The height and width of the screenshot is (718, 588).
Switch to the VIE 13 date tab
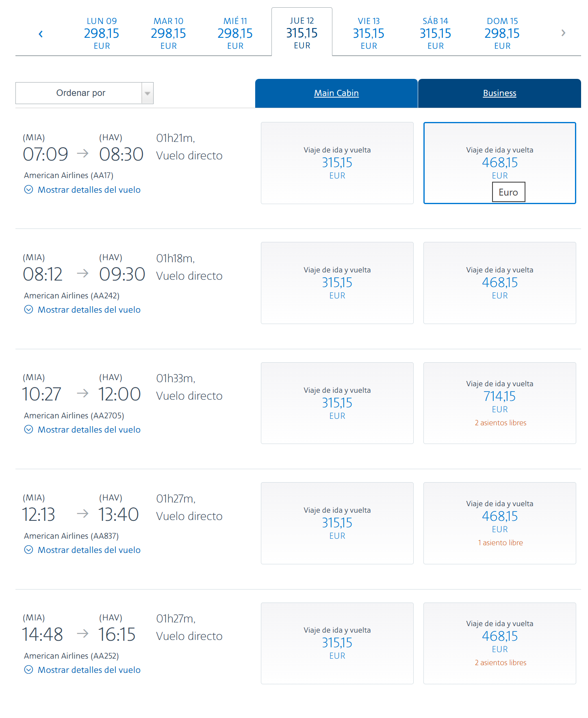tap(369, 33)
